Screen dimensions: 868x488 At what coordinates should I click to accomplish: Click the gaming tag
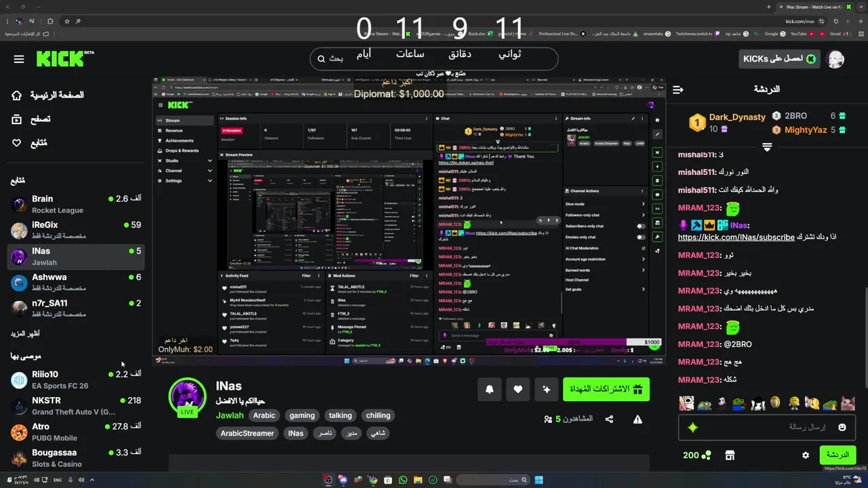pos(302,415)
